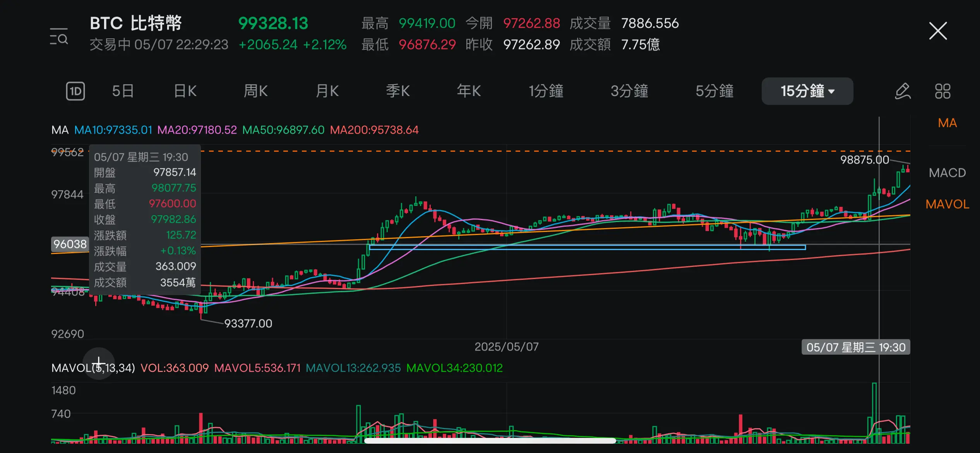The height and width of the screenshot is (453, 980).
Task: Tap the 05/07 星期三 19:30 time marker
Action: click(x=856, y=347)
